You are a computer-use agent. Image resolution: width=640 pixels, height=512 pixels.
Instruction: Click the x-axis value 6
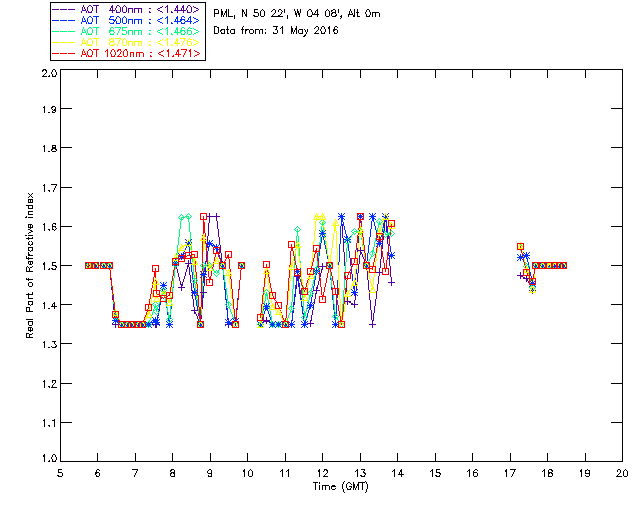(98, 473)
